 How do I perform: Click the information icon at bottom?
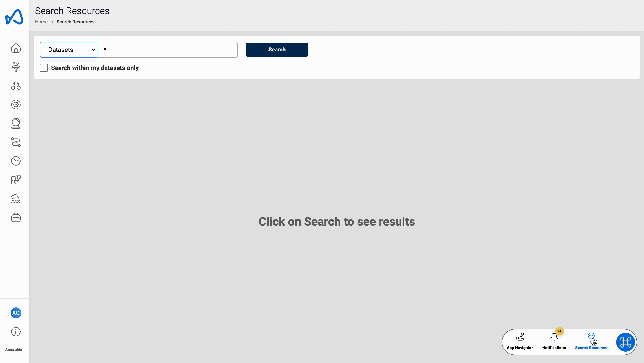pyautogui.click(x=15, y=331)
